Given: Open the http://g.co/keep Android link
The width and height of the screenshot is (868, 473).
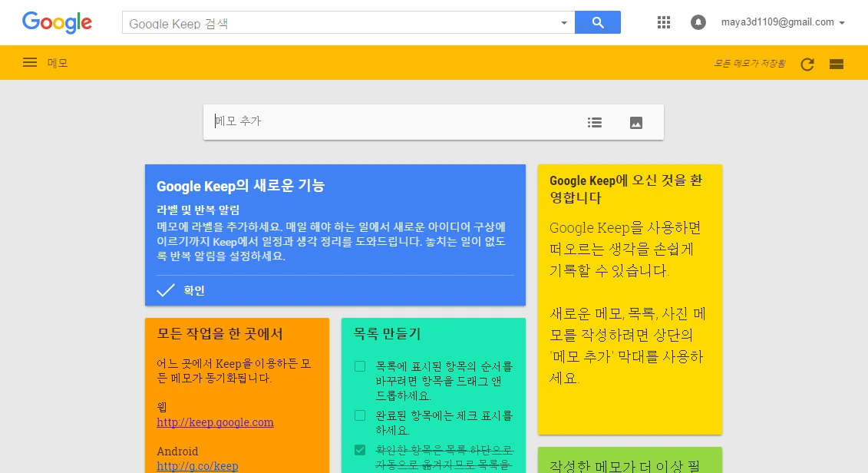Looking at the screenshot, I should 197,466.
